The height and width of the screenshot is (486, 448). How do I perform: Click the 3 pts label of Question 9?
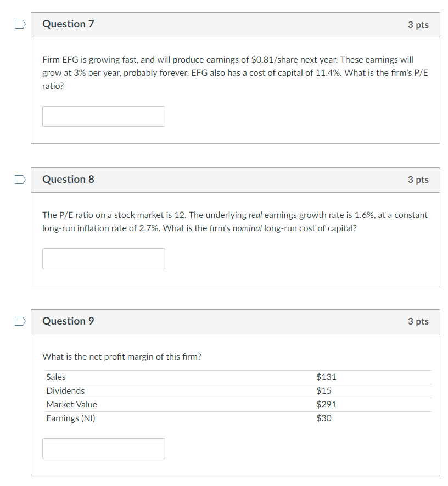(418, 322)
